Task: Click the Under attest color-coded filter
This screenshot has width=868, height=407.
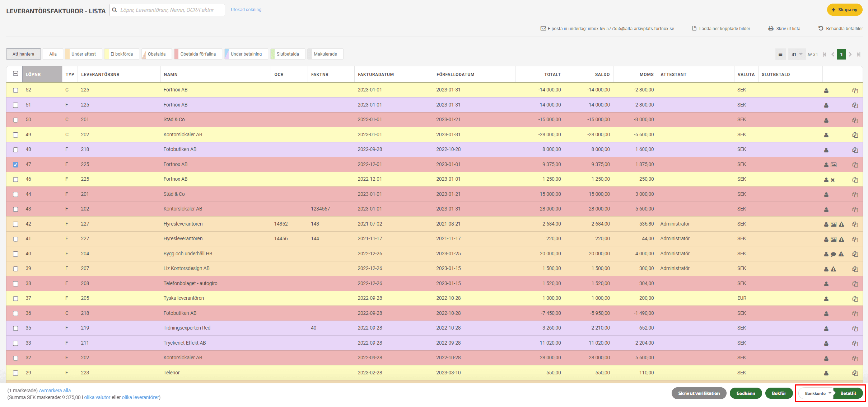Action: [x=84, y=54]
